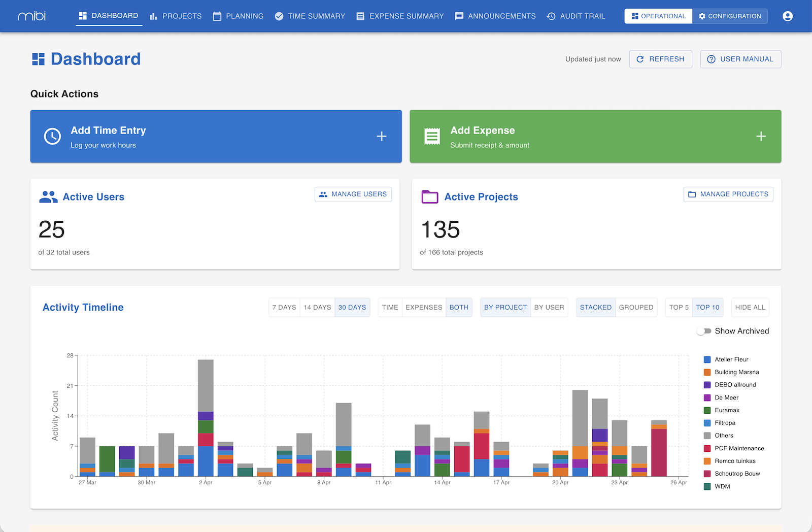Switch to the Configuration tab

coord(730,16)
